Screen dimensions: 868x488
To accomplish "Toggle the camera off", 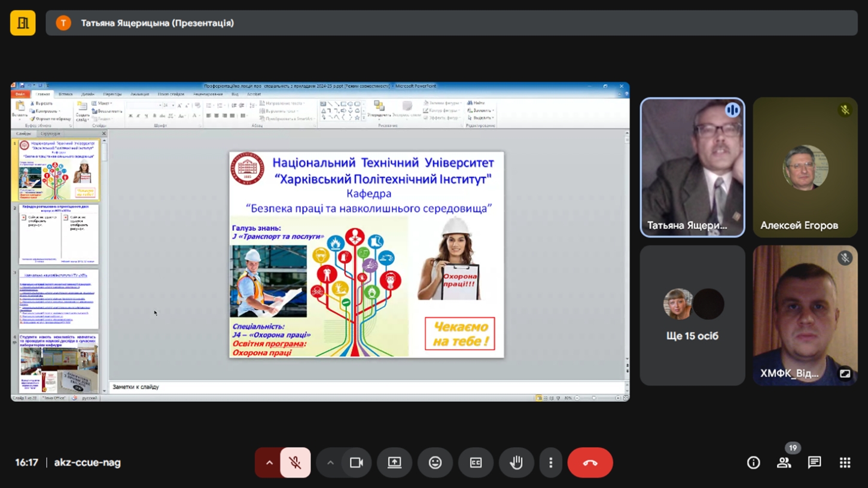I will 357,463.
